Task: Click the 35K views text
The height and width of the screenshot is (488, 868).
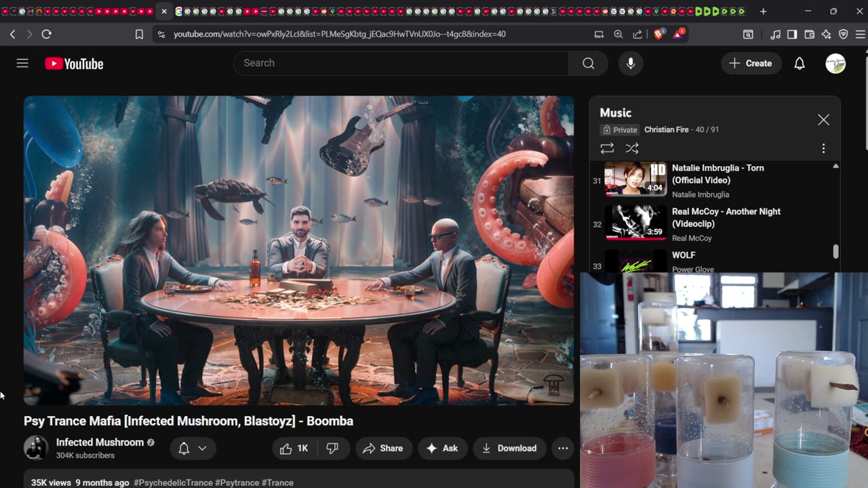Action: [51, 483]
